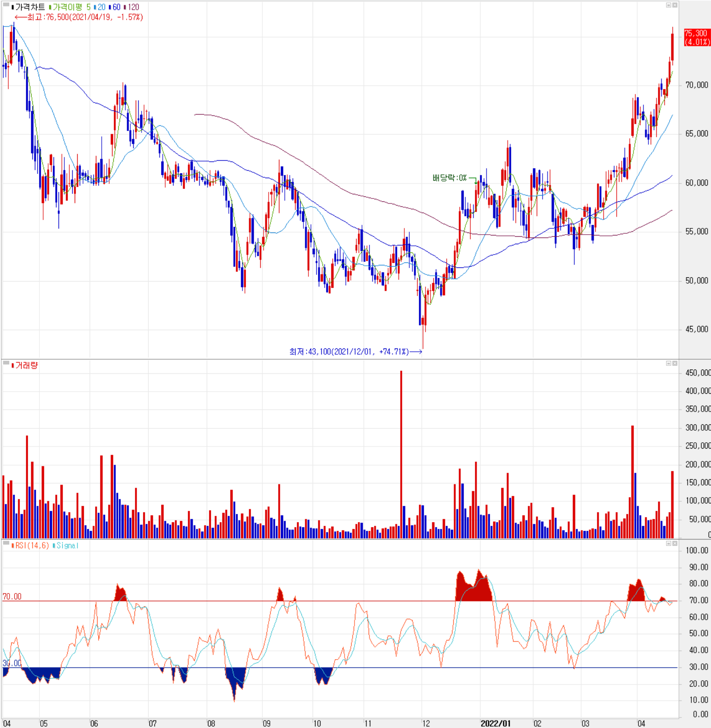Screen dimensions: 711x728
Task: Click the 55,000 price axis label
Action: 697,231
